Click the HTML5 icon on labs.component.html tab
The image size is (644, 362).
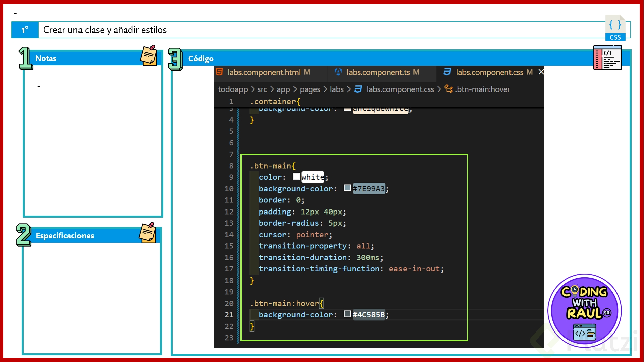point(219,72)
